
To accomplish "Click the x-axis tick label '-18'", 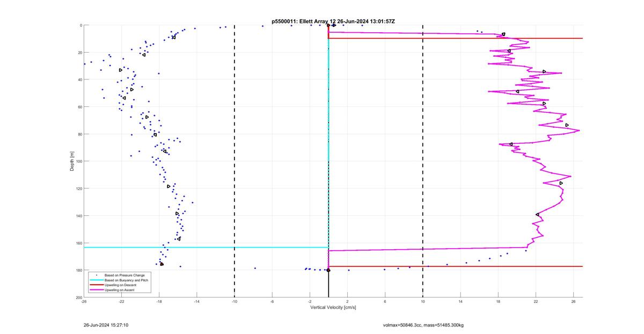I will click(x=159, y=302).
